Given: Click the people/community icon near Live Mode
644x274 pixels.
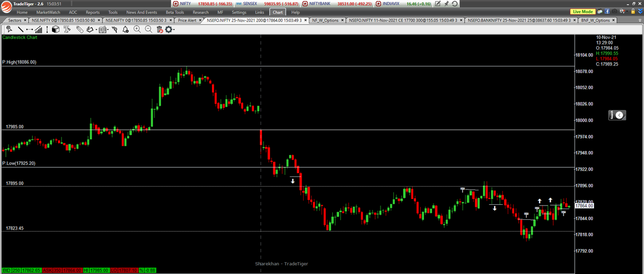Looking at the screenshot, I should pos(600,11).
